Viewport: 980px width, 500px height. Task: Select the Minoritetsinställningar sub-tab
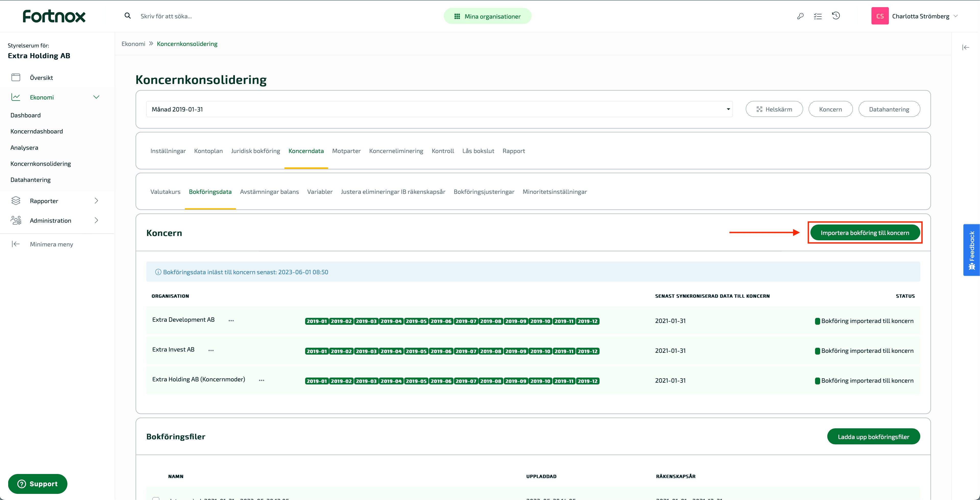click(x=555, y=192)
